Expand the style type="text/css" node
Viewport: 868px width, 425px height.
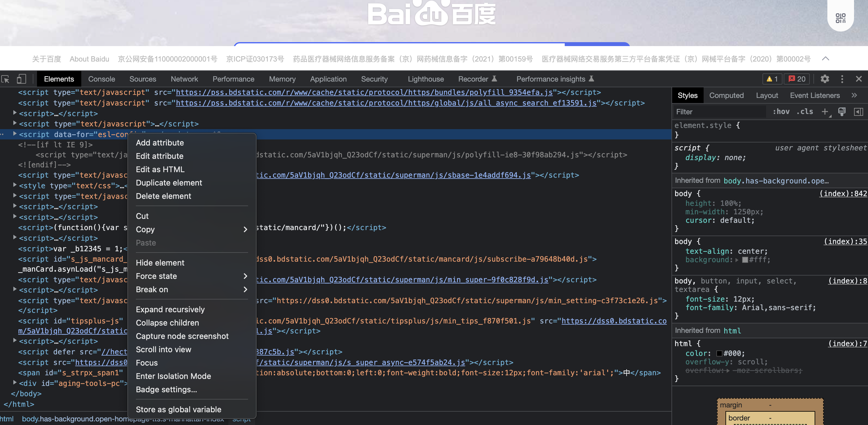[15, 185]
